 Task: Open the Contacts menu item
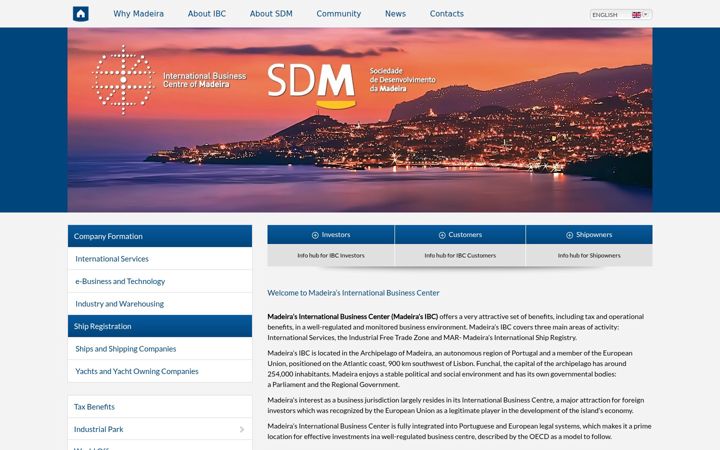pos(446,14)
